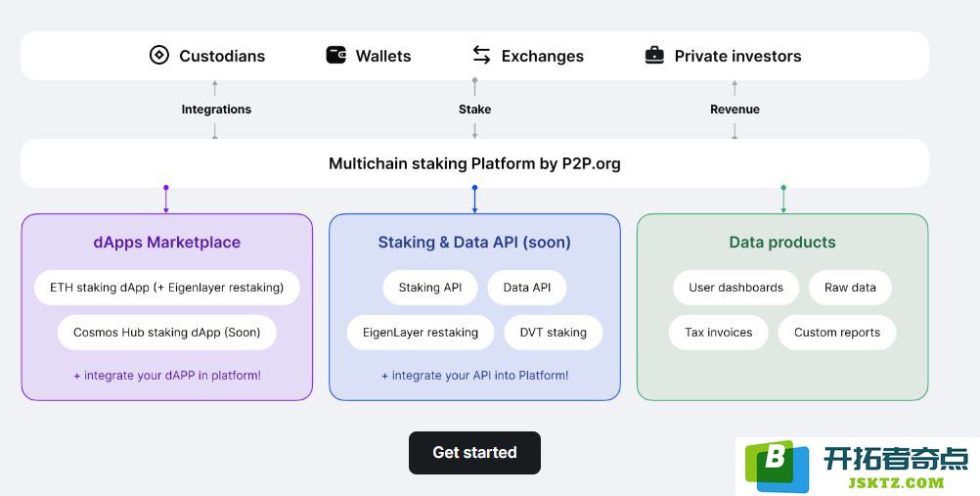This screenshot has height=496, width=980.
Task: Click the Wallets wallet icon
Action: point(336,55)
